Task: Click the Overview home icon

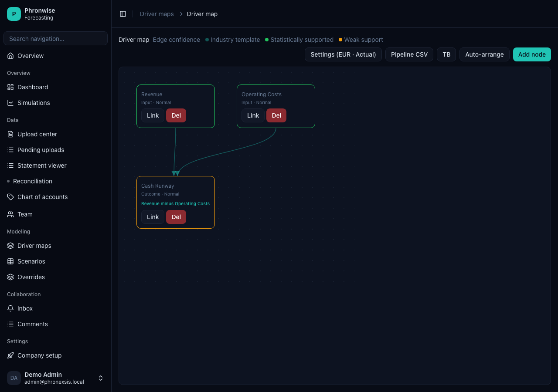Action: coord(10,56)
